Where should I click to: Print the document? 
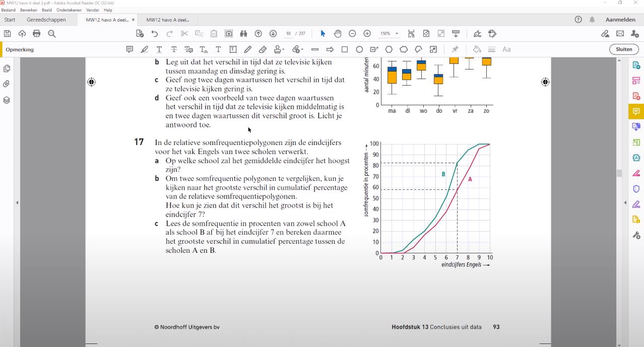click(x=36, y=33)
